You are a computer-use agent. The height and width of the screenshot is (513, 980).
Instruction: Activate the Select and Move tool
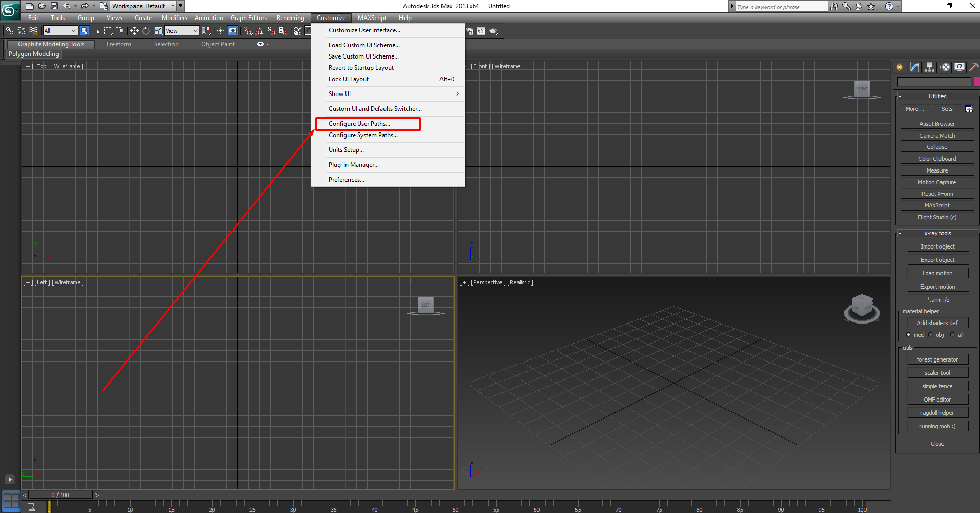tap(134, 31)
